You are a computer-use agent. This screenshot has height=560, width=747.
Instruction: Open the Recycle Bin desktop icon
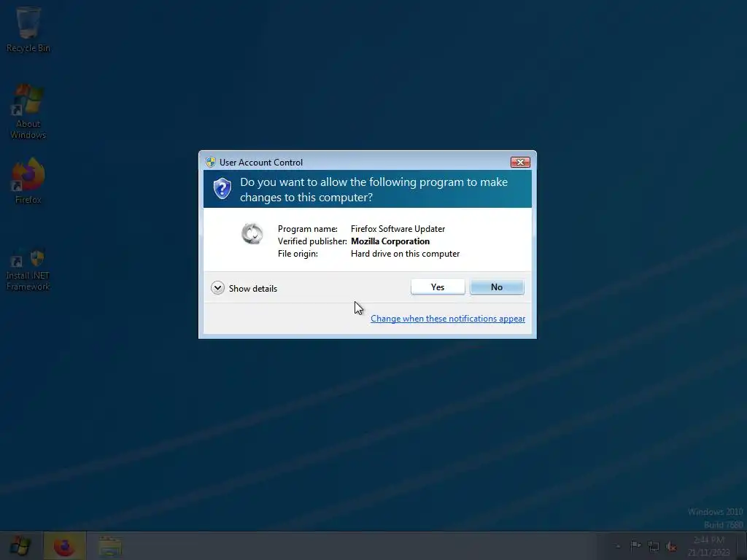point(28,29)
